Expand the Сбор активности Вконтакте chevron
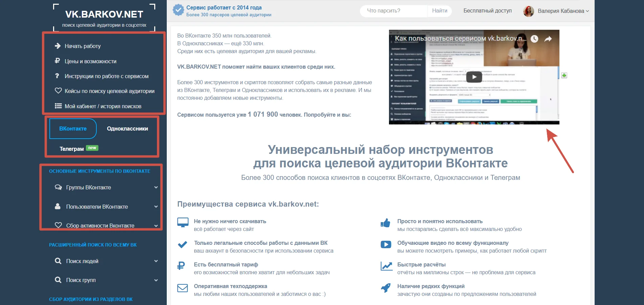This screenshot has width=644, height=305. tap(156, 226)
